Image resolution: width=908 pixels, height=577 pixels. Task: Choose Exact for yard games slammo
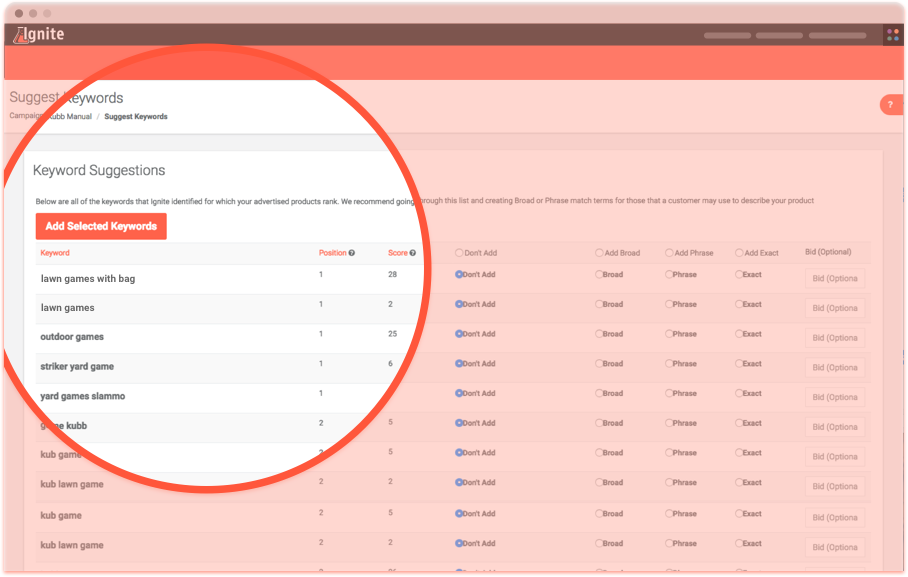739,393
